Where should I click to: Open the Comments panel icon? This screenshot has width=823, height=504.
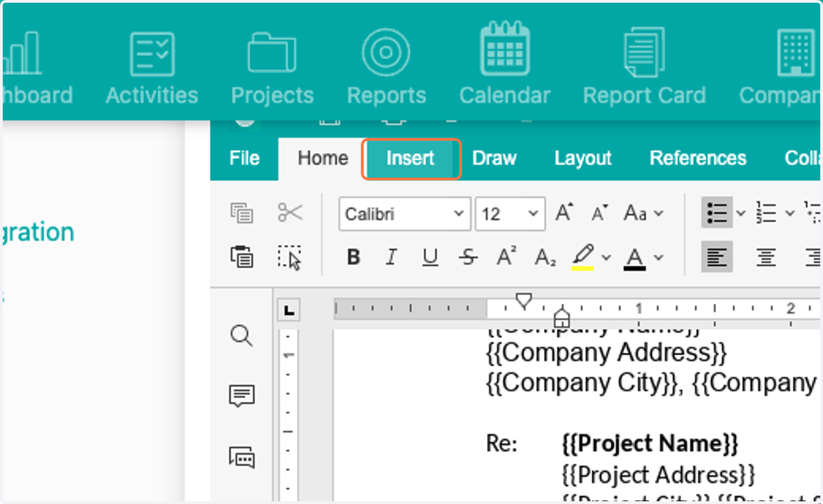point(241,396)
